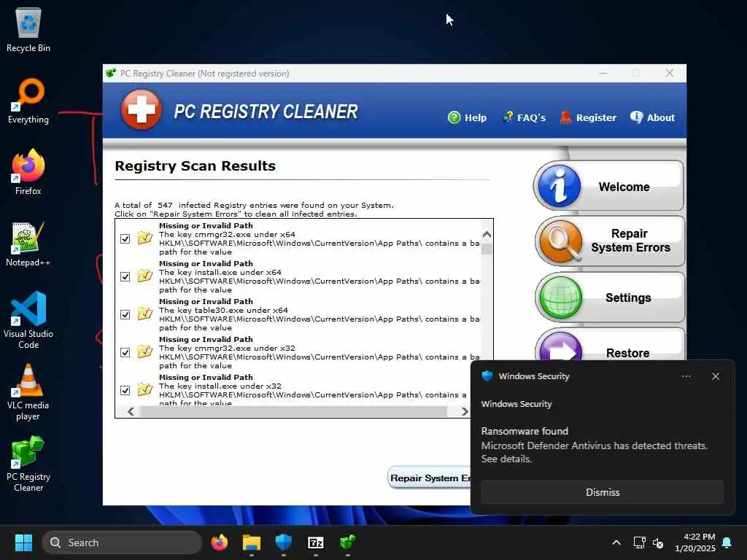Click the network status tray icon
Image resolution: width=747 pixels, height=560 pixels.
click(x=639, y=542)
